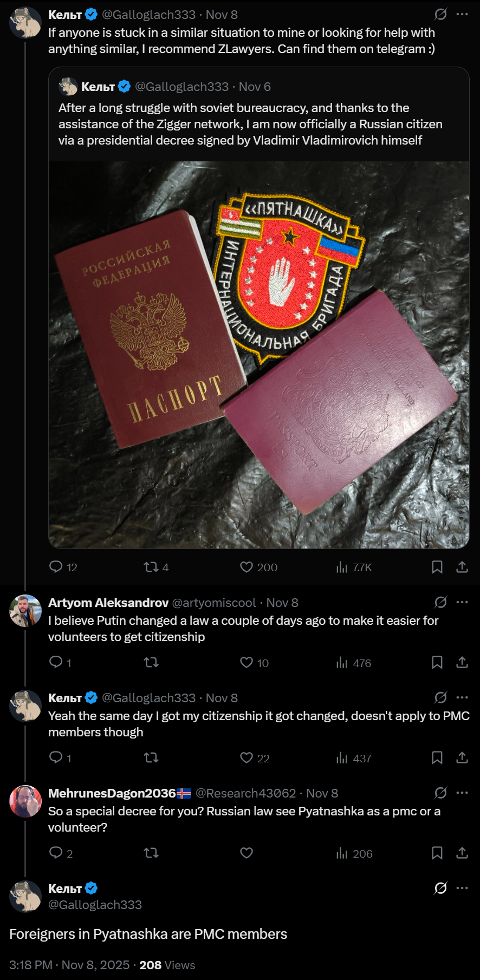Bookmark MehrunesDagon2036's reply
The width and height of the screenshot is (480, 980).
[437, 853]
